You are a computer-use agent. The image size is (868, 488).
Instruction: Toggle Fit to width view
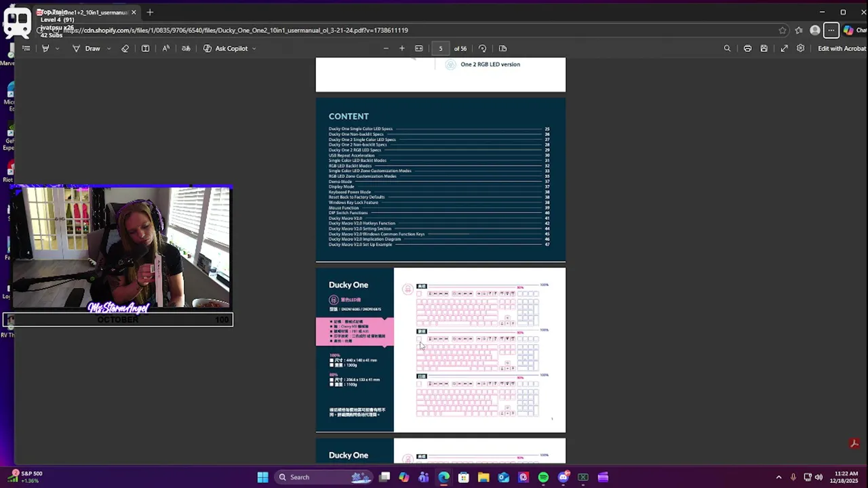pos(419,48)
